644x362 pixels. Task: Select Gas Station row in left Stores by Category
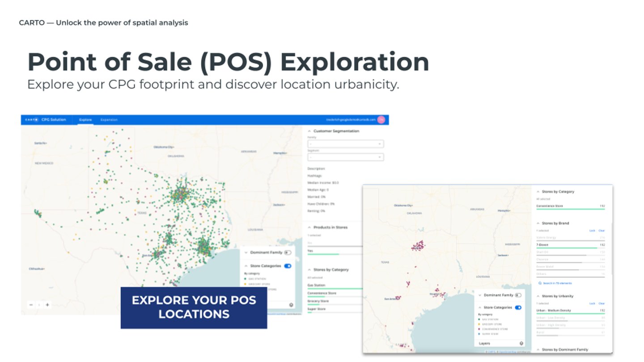point(335,286)
